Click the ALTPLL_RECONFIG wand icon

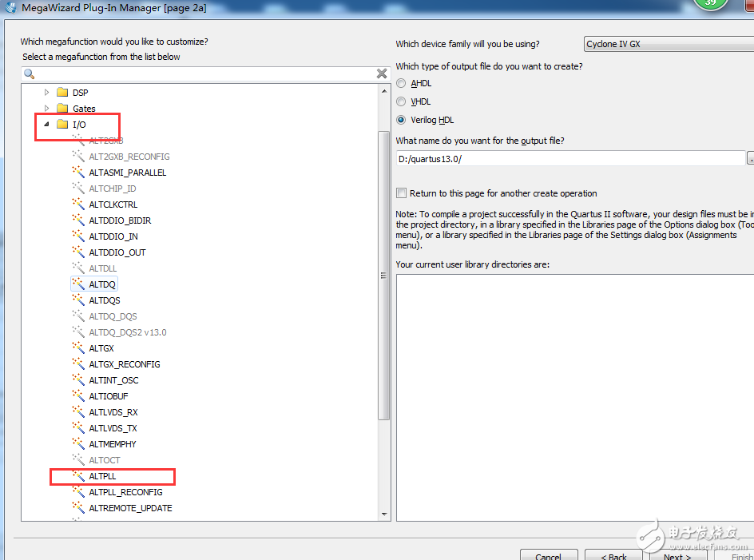click(x=78, y=491)
